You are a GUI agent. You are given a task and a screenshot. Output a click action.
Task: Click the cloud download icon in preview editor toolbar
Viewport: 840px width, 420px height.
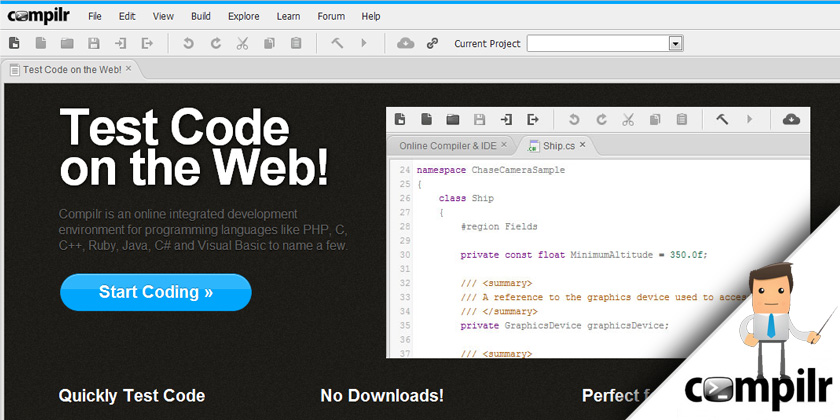(791, 119)
